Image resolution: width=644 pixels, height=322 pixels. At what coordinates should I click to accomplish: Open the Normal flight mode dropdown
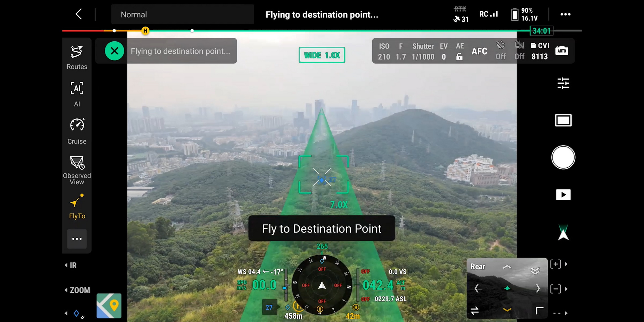(182, 14)
